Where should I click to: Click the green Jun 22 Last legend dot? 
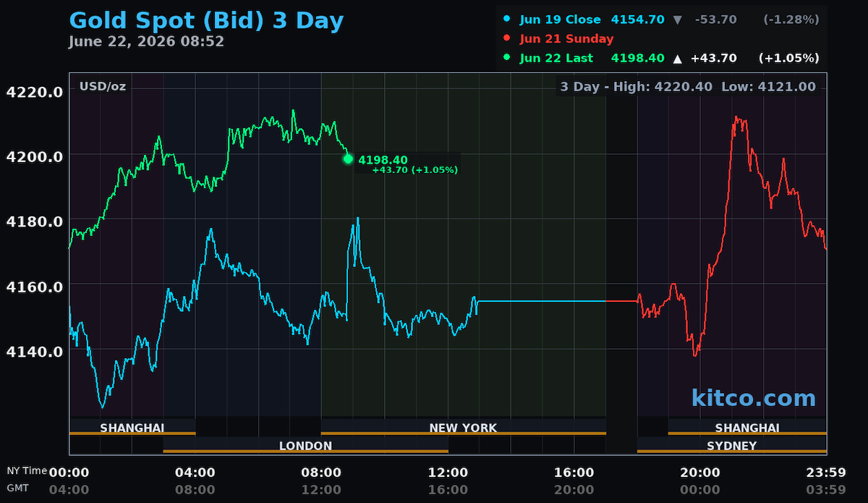tap(506, 58)
